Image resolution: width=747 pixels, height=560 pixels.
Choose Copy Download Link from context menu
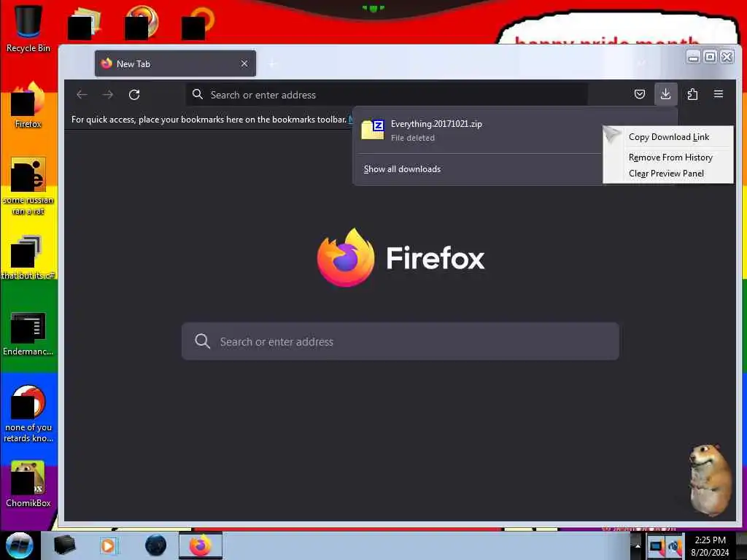click(x=668, y=137)
